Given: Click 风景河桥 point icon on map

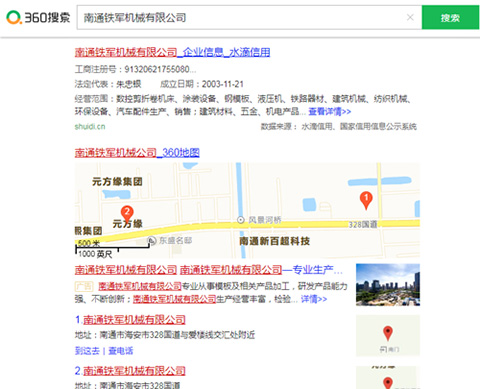Looking at the screenshot, I should click(241, 220).
